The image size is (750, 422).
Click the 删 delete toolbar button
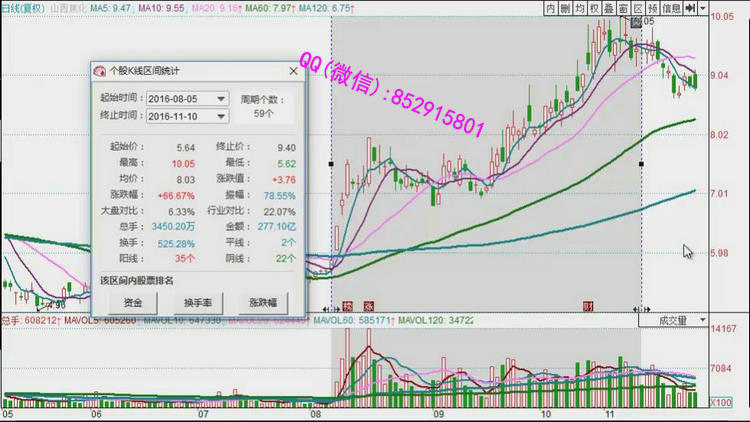coord(564,8)
